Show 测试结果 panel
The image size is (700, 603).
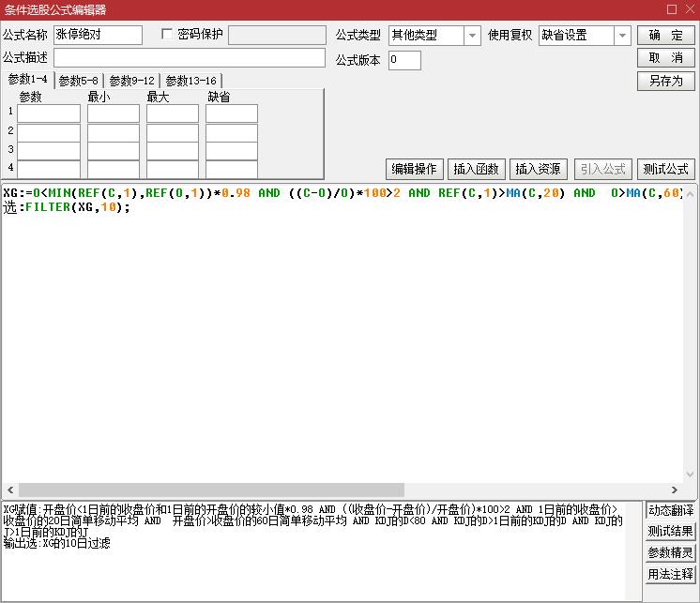pos(670,532)
